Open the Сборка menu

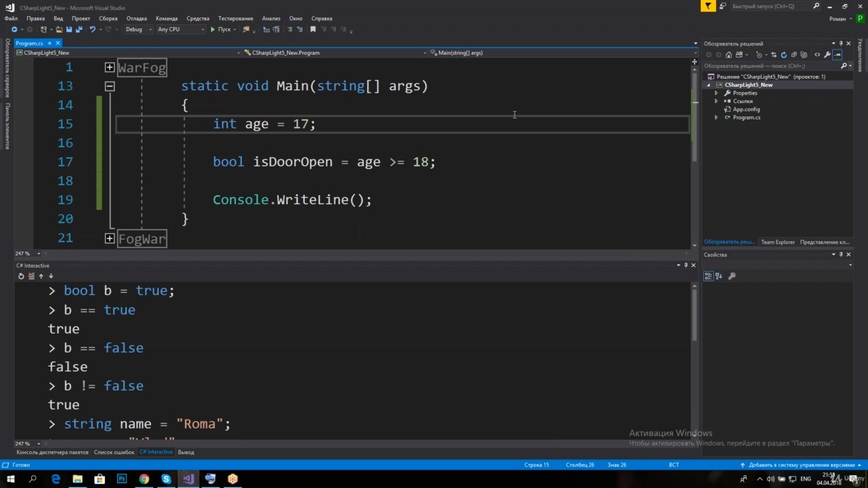[x=108, y=18]
